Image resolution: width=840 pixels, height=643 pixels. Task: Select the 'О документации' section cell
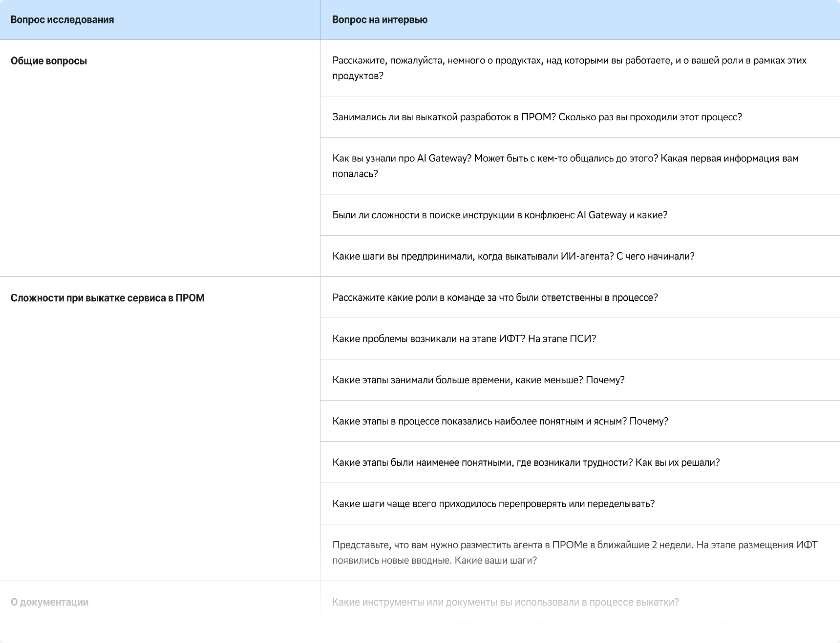50,602
